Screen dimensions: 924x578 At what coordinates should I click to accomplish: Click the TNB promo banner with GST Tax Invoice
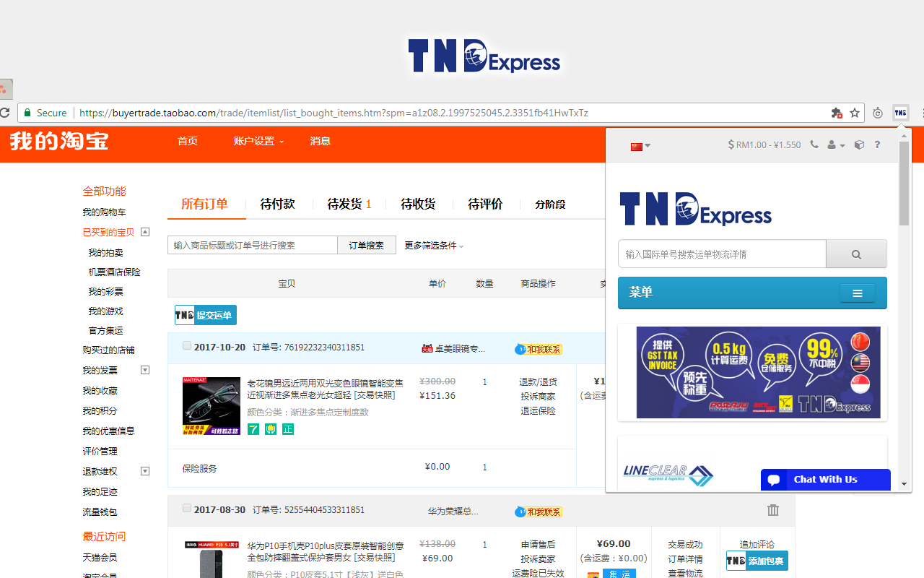759,372
